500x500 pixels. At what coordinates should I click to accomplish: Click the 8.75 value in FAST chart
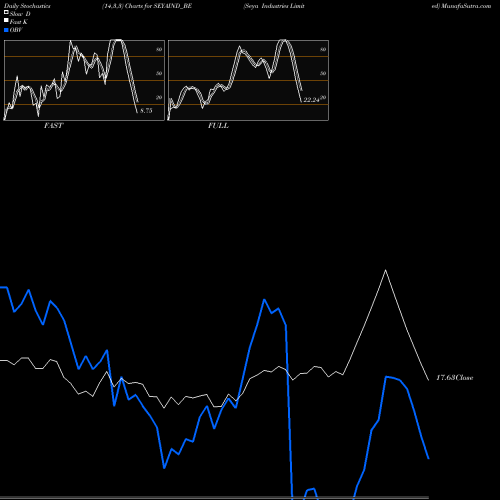click(146, 111)
